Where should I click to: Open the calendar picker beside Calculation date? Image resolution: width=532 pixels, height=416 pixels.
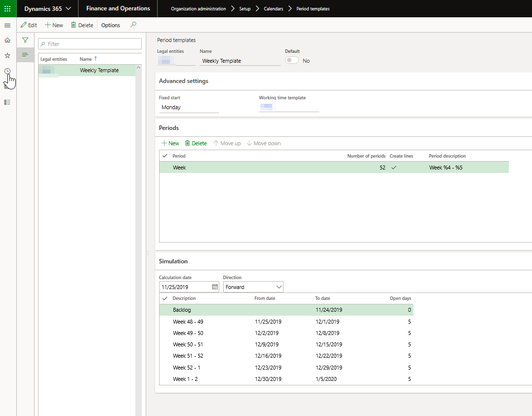(x=214, y=287)
